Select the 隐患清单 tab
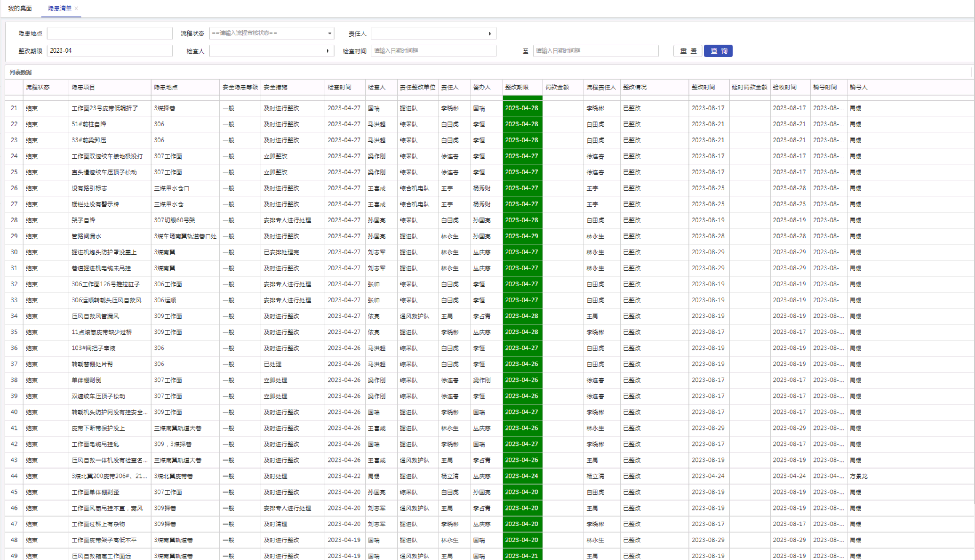Screen dimensions: 975x560 (60, 8)
